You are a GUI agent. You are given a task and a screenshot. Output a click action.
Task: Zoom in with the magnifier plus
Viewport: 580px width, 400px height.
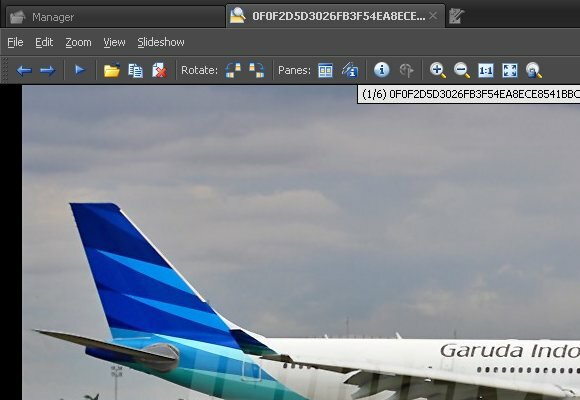click(438, 70)
